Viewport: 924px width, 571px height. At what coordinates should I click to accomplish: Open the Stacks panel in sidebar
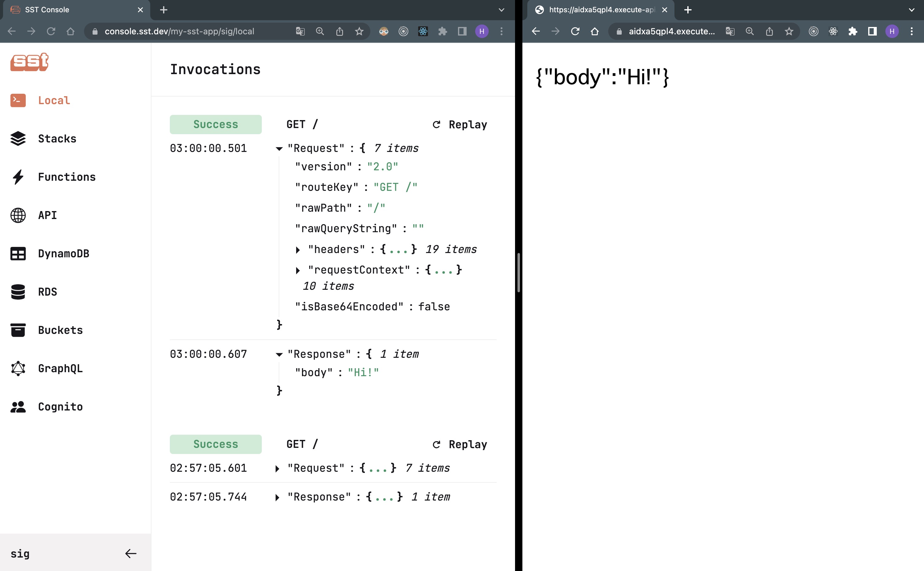[x=57, y=138]
